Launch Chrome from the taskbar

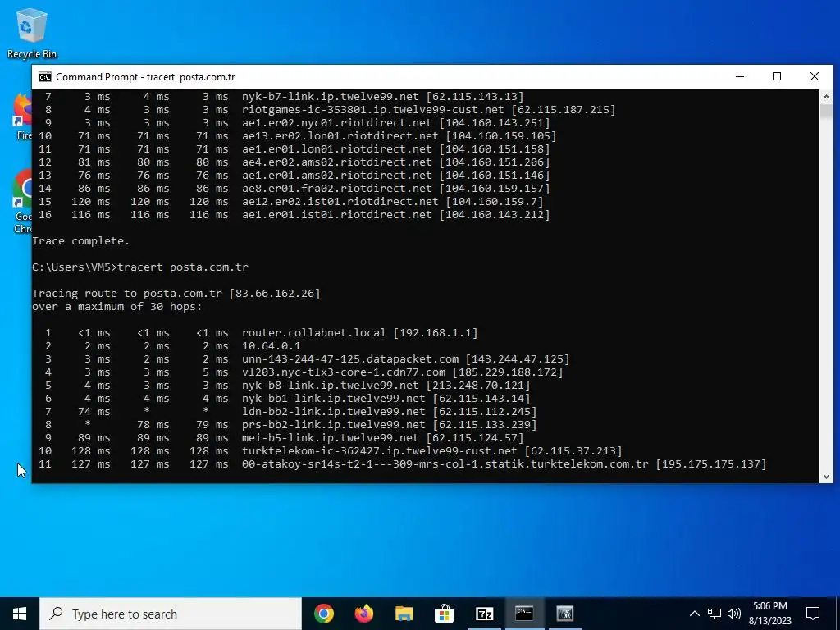click(x=323, y=614)
